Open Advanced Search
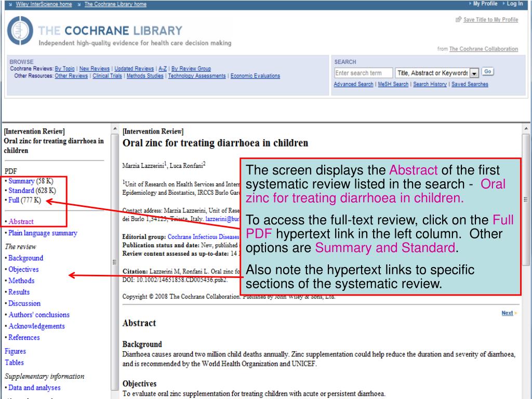This screenshot has width=532, height=399. 353,84
